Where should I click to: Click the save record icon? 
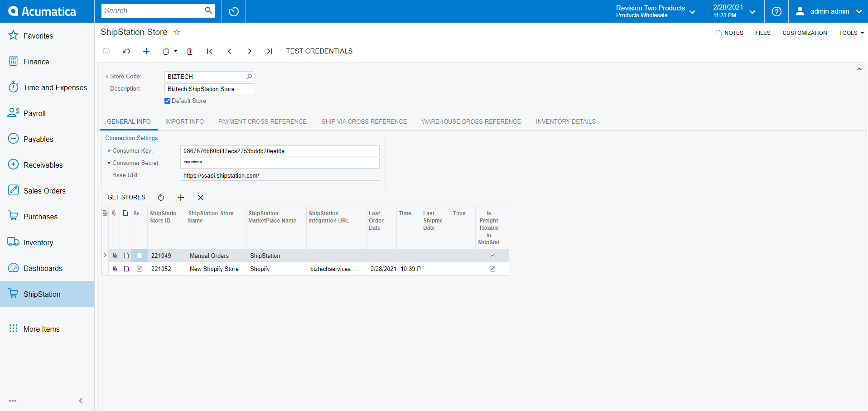coord(106,51)
